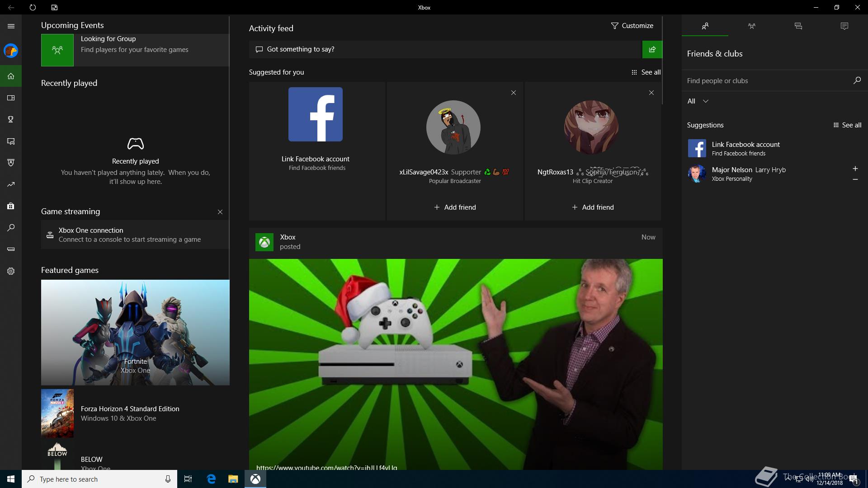Open My Games sidebar icon
The width and height of the screenshot is (868, 488).
point(11,98)
